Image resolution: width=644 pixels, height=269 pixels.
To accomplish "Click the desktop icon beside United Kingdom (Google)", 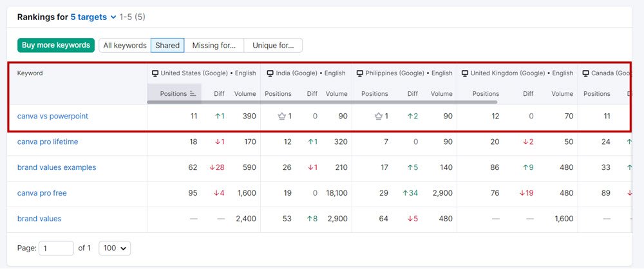I will click(x=465, y=73).
